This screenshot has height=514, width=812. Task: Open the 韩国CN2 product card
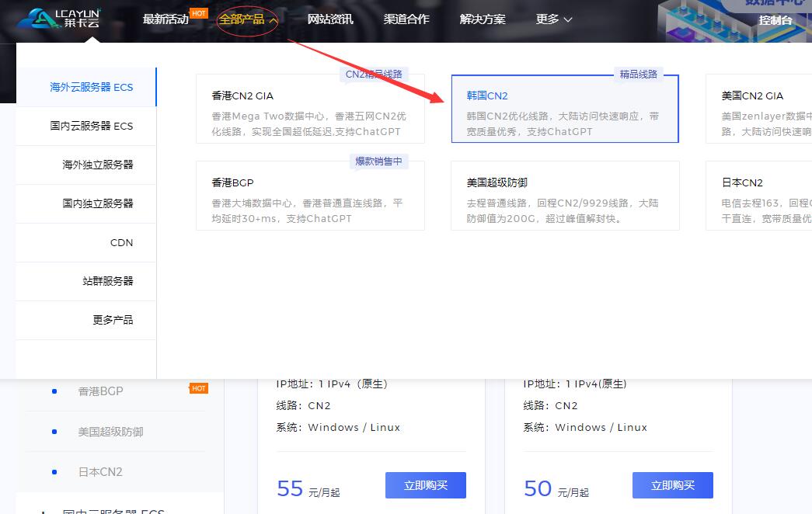pyautogui.click(x=565, y=109)
